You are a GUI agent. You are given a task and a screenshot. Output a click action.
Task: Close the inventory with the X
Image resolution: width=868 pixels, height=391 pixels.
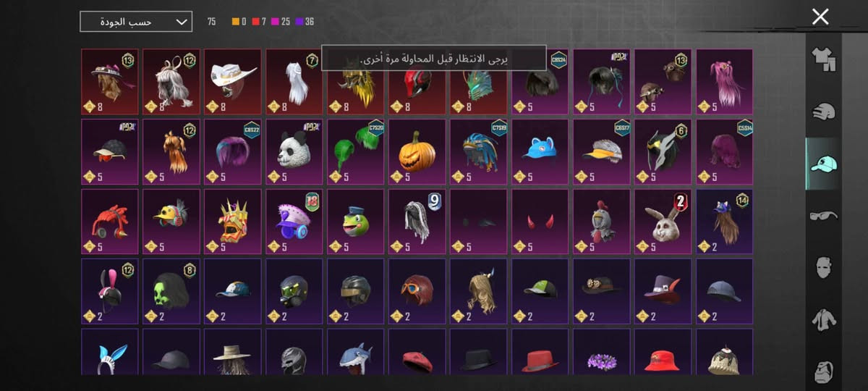coord(820,17)
